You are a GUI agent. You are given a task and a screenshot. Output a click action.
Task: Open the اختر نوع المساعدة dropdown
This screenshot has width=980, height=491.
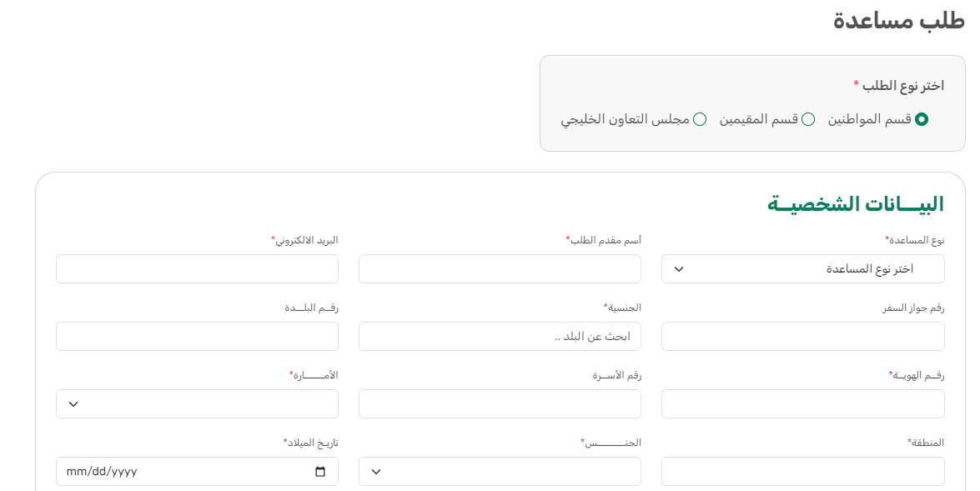click(802, 269)
